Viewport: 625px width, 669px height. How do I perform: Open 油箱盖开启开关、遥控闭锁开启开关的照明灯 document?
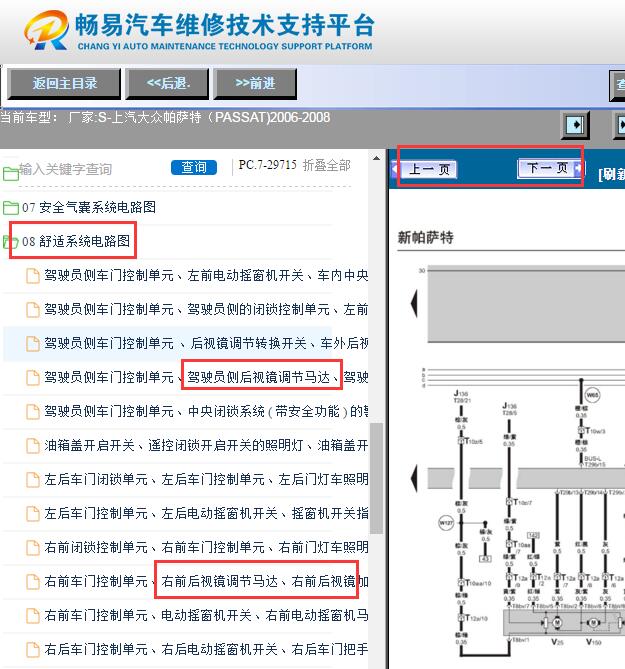click(206, 445)
